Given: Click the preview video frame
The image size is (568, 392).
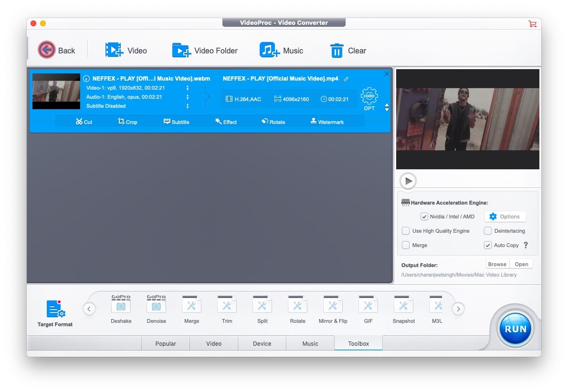Looking at the screenshot, I should tap(467, 119).
